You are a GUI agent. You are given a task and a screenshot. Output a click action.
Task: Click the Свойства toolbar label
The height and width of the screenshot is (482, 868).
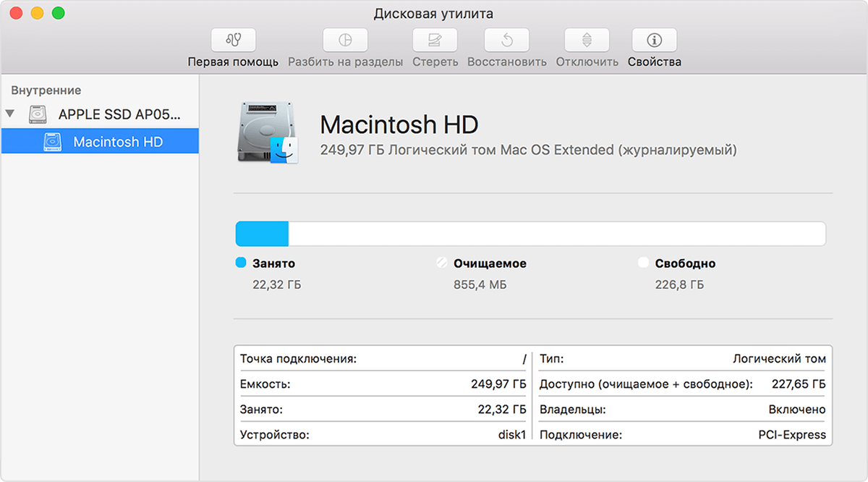(x=655, y=62)
